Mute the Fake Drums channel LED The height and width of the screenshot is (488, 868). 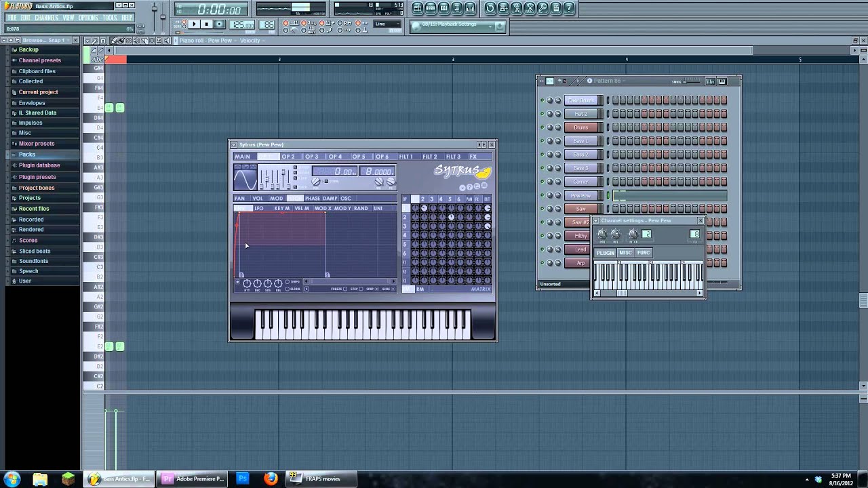point(542,100)
